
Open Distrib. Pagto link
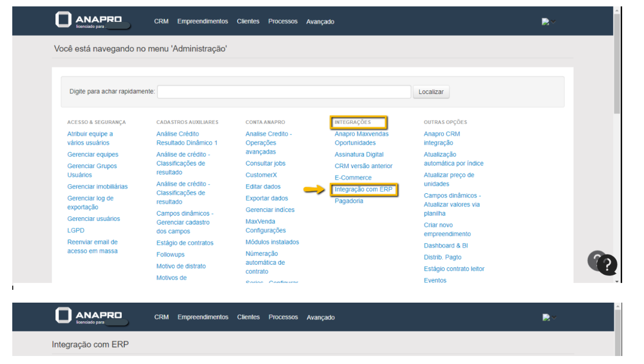click(x=442, y=257)
